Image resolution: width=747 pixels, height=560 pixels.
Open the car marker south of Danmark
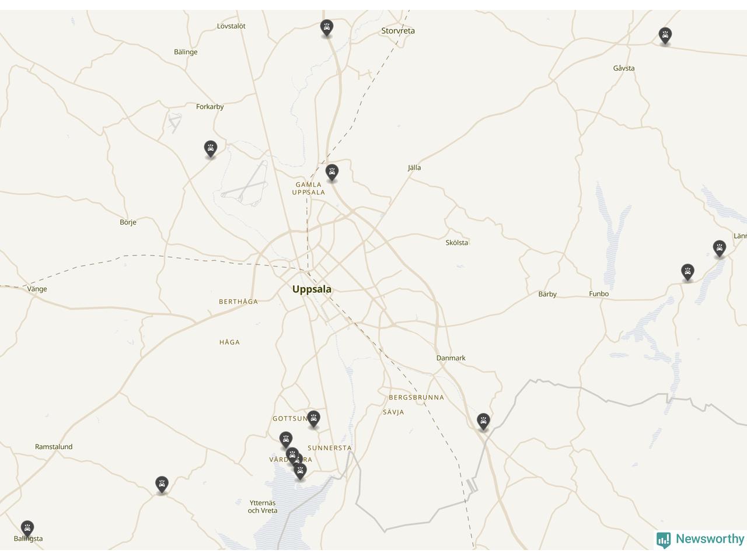tap(483, 421)
